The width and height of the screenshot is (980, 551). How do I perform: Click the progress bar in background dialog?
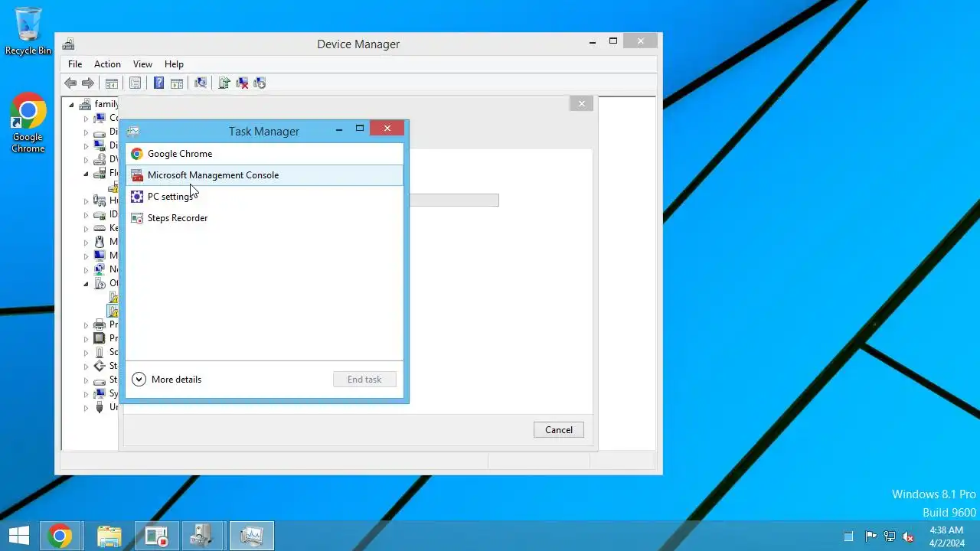454,200
